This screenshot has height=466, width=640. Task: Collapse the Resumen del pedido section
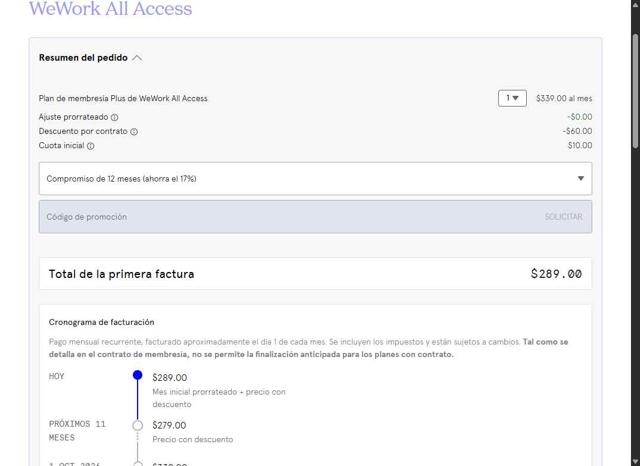tap(137, 58)
